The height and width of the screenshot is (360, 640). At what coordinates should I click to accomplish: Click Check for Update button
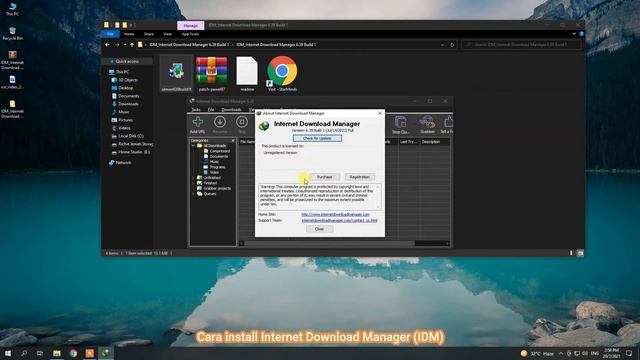point(317,138)
